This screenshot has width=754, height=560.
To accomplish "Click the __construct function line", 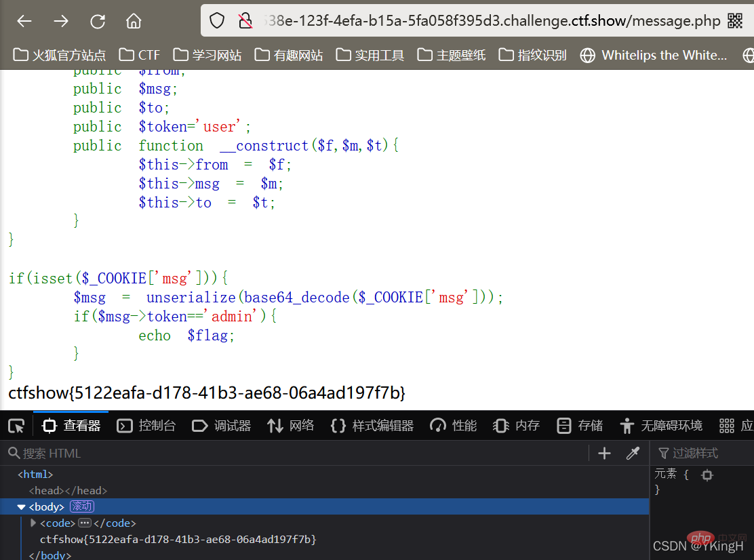I will click(x=236, y=146).
